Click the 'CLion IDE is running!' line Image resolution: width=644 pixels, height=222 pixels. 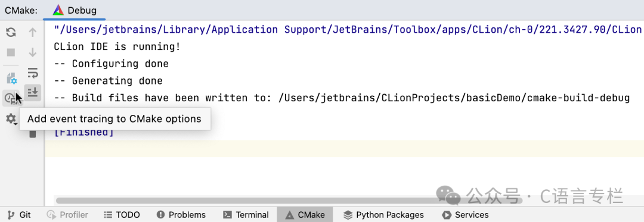(x=117, y=46)
